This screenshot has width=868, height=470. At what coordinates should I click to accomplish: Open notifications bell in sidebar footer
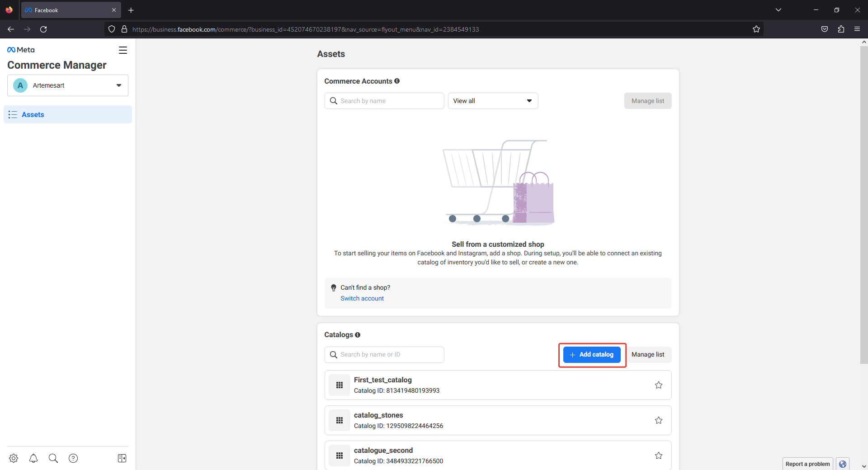click(x=33, y=458)
